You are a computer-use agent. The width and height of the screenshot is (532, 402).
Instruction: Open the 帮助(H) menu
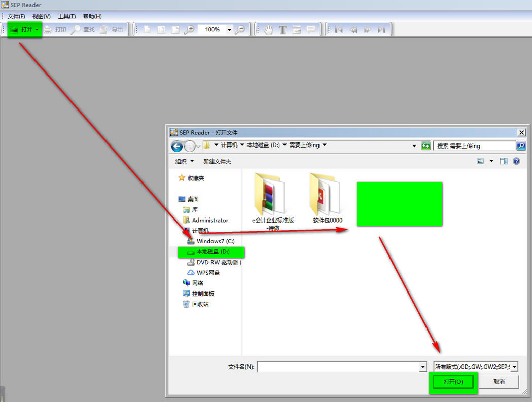tap(92, 16)
